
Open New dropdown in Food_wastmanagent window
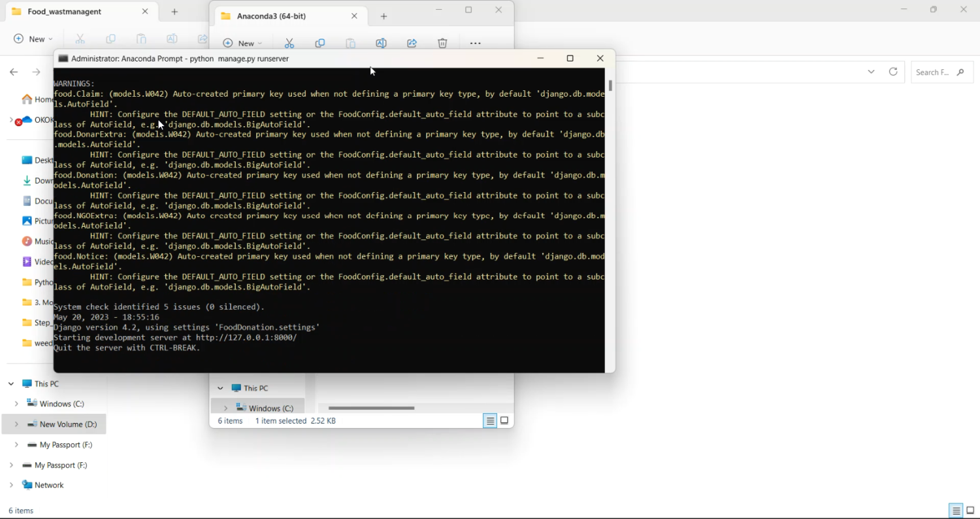pos(33,39)
